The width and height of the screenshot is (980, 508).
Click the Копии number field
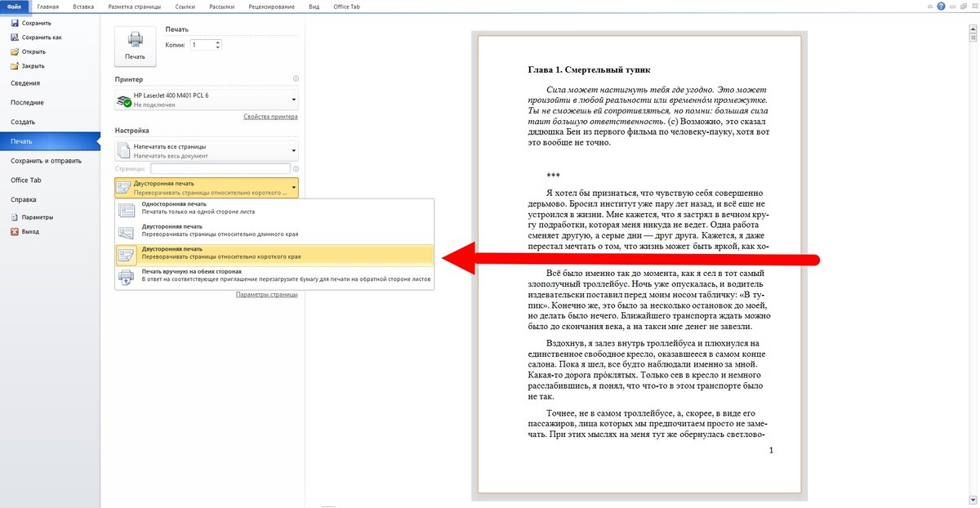pyautogui.click(x=202, y=45)
